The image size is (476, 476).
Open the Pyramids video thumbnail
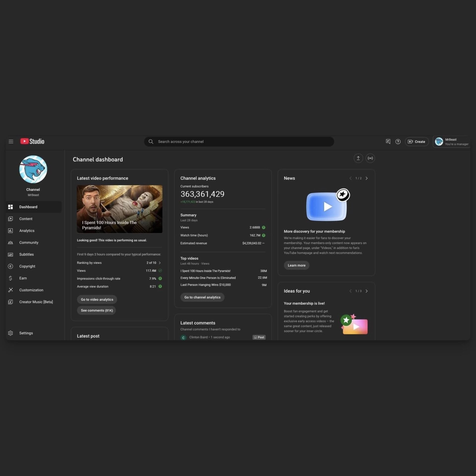[119, 209]
